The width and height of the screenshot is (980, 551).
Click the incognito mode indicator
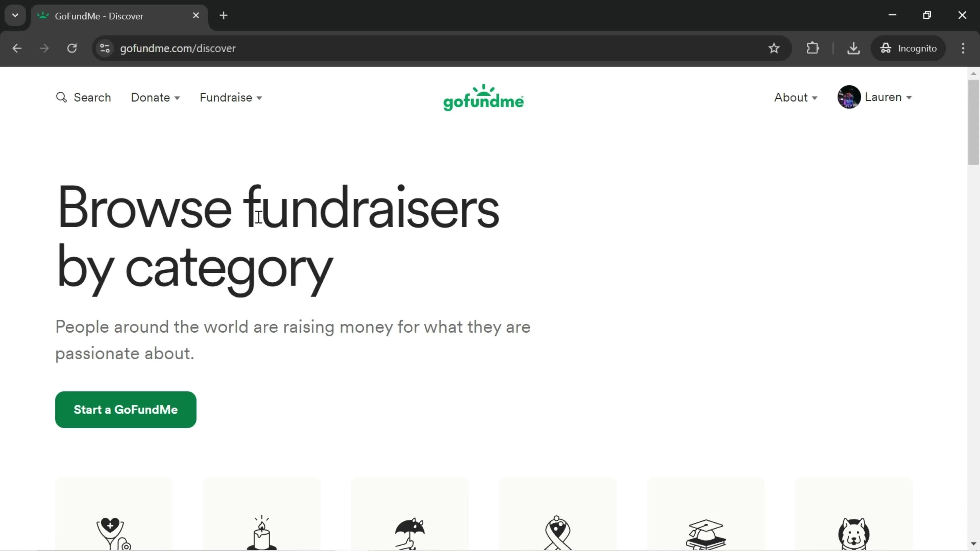click(x=909, y=48)
